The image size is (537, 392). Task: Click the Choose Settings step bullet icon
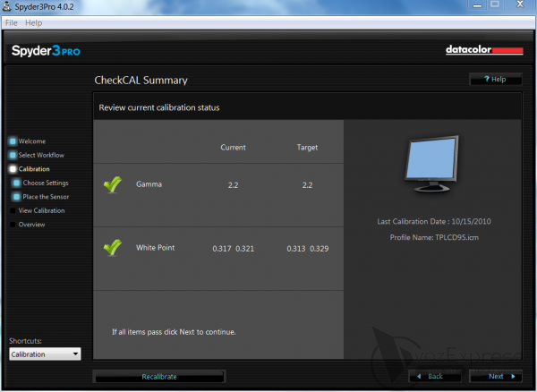click(x=17, y=183)
